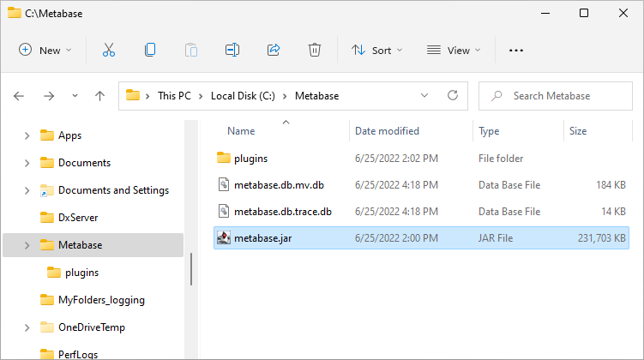Open the New item dropdown
Screen dimensions: 644x360
pos(45,50)
